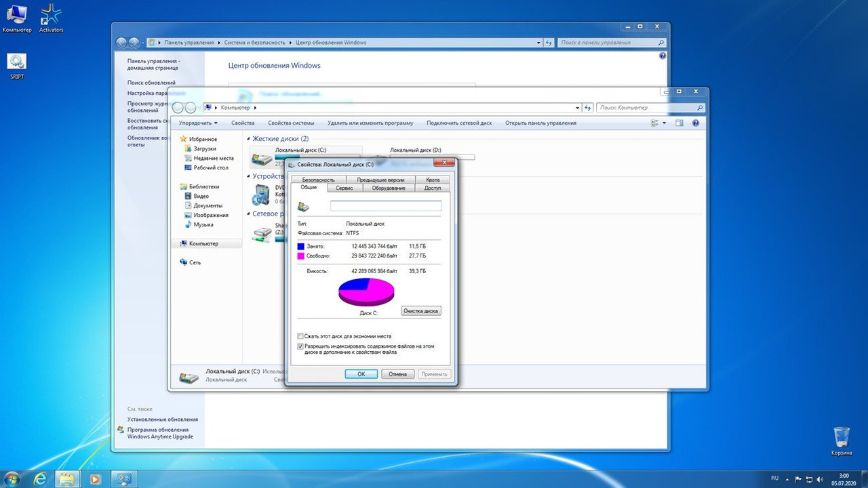This screenshot has width=868, height=488.
Task: Open the Видео library
Action: click(197, 196)
